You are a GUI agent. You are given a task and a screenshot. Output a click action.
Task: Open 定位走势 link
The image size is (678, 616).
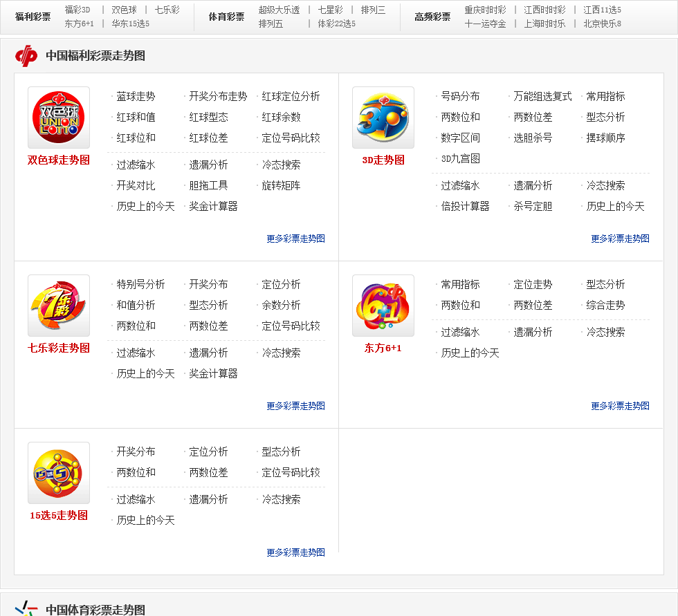coord(533,284)
